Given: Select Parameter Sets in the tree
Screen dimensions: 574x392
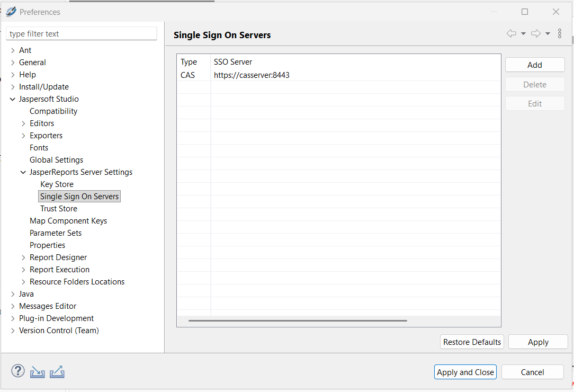Looking at the screenshot, I should click(x=55, y=233).
